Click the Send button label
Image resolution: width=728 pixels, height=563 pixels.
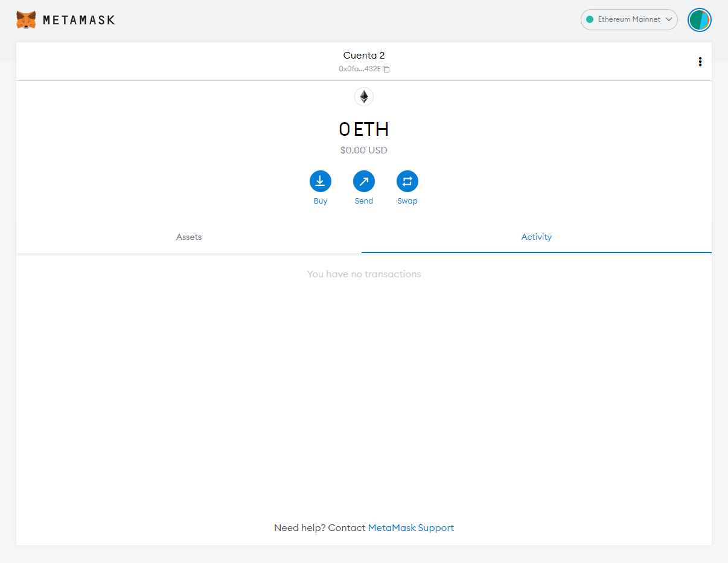click(364, 201)
